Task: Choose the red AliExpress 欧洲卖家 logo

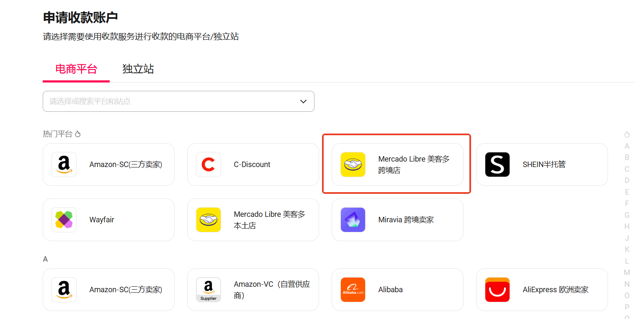Action: tap(497, 290)
